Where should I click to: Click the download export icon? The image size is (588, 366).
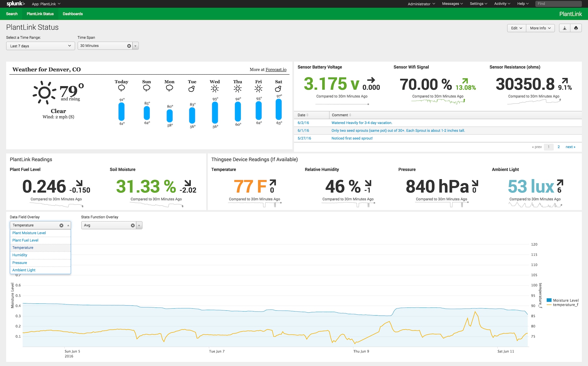(x=564, y=28)
